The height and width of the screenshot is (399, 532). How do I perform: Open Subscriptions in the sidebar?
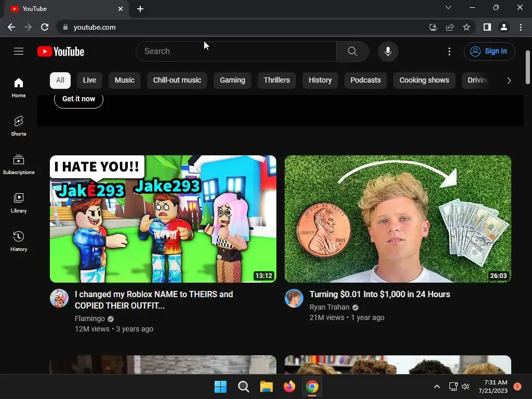pos(19,164)
